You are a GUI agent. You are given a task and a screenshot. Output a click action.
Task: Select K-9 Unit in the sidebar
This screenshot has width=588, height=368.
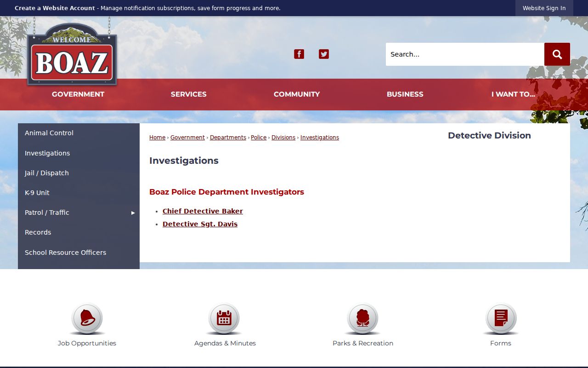79,193
